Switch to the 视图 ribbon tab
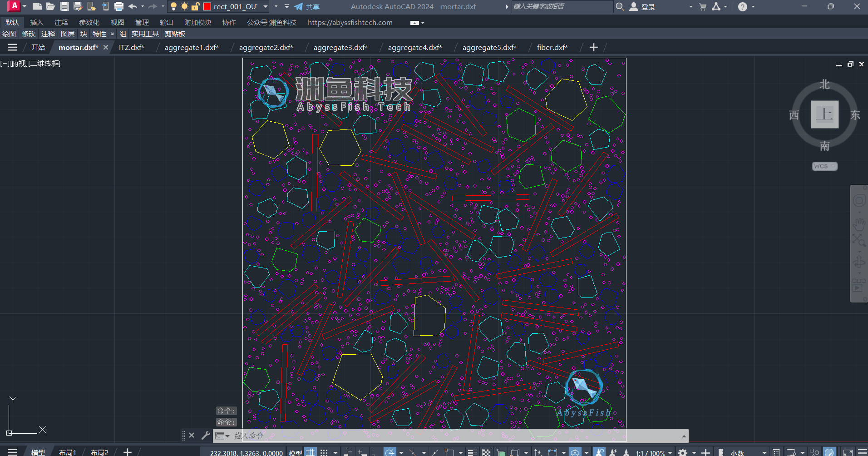The height and width of the screenshot is (456, 868). click(117, 22)
